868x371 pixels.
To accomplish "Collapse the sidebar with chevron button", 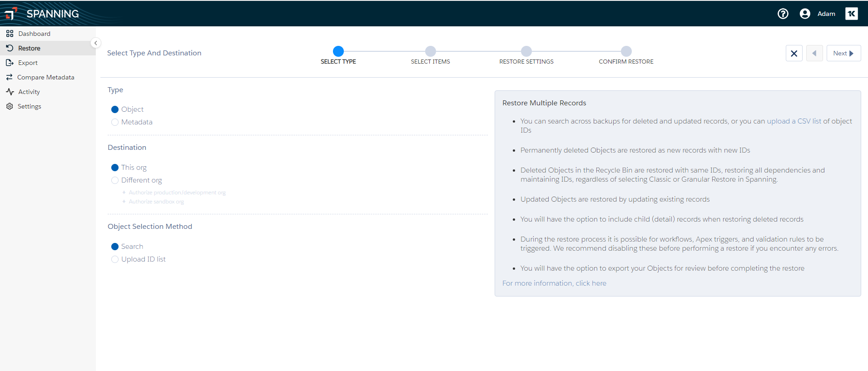I will pyautogui.click(x=95, y=43).
